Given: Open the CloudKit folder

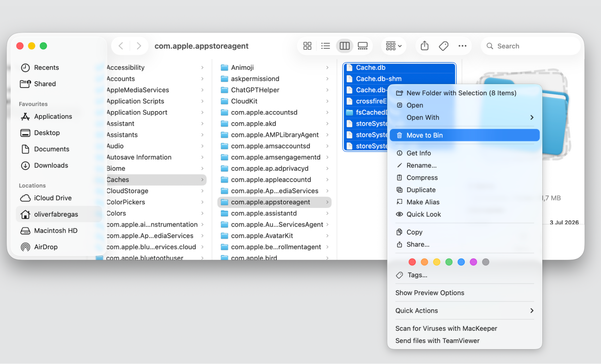Looking at the screenshot, I should click(274, 101).
